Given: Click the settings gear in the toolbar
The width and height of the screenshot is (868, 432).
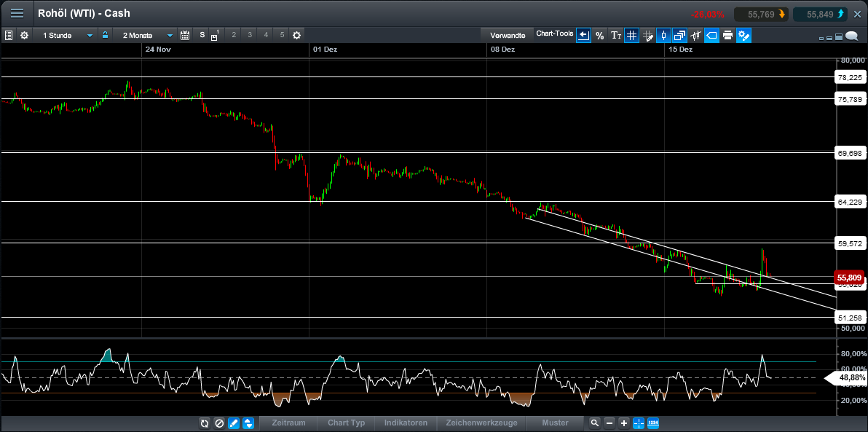Looking at the screenshot, I should coord(24,35).
